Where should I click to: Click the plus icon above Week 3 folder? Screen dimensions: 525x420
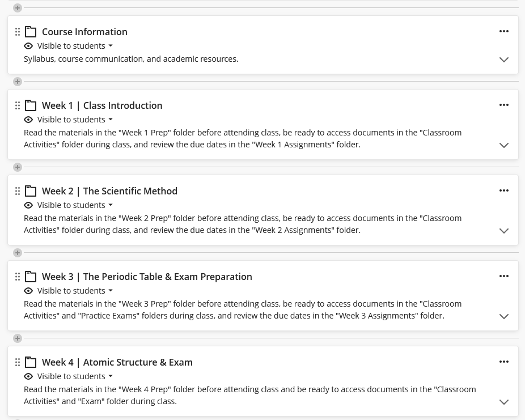(x=18, y=253)
